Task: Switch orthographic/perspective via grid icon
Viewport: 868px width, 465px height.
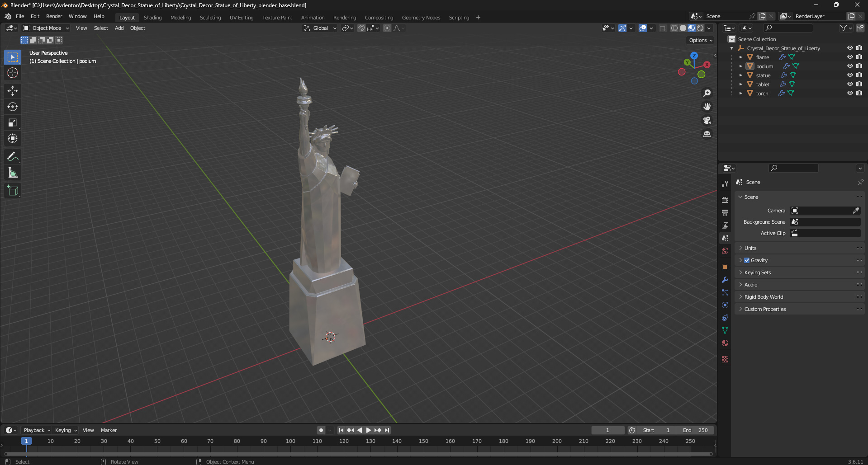Action: pos(707,134)
